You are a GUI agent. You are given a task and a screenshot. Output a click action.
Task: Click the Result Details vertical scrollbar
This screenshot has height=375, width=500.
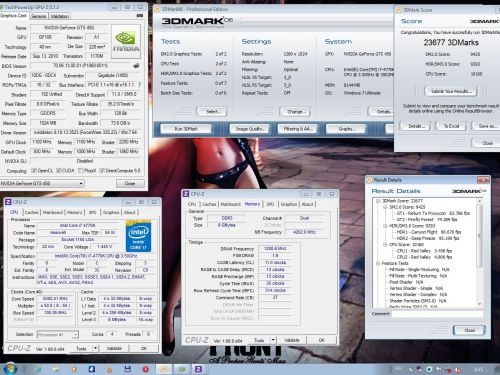[x=479, y=253]
